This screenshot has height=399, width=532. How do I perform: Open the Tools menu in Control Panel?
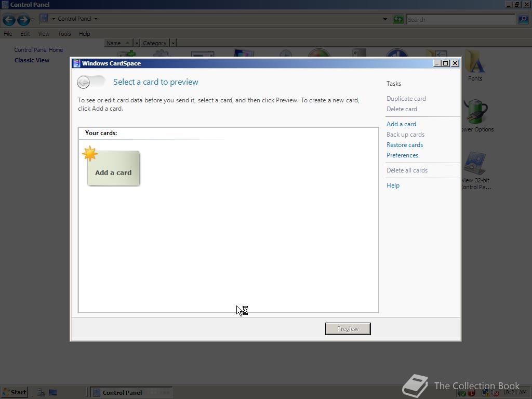(64, 34)
